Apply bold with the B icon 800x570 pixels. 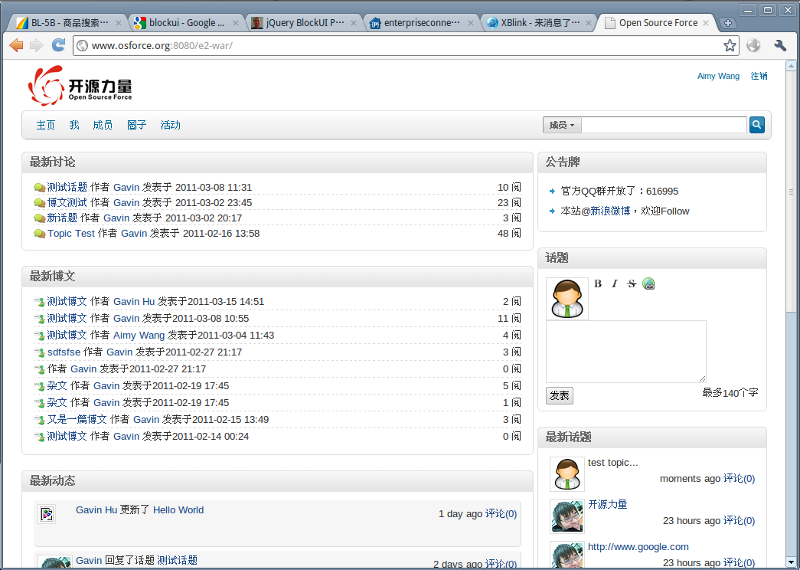(598, 284)
